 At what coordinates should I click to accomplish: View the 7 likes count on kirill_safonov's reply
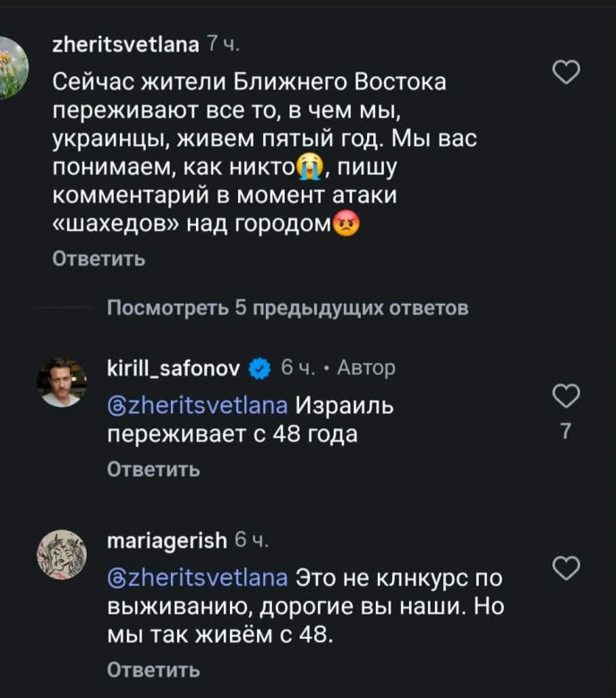pyautogui.click(x=565, y=432)
